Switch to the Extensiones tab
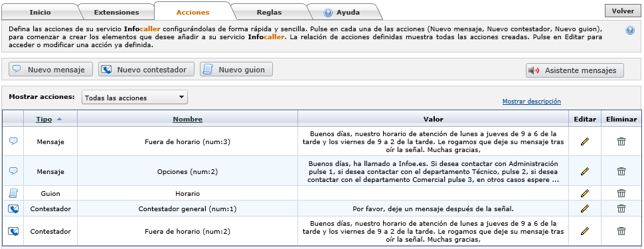The width and height of the screenshot is (644, 249). [x=116, y=13]
